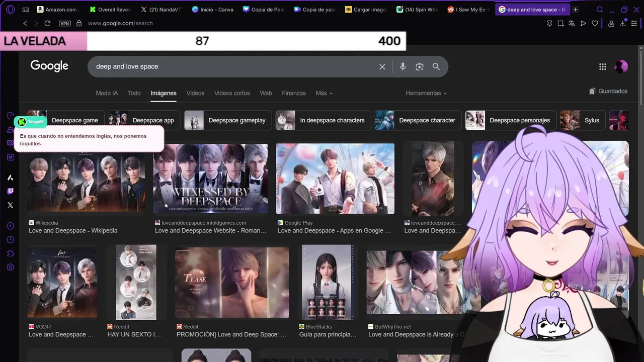Take a snapshot with the capture icon

(x=560, y=23)
